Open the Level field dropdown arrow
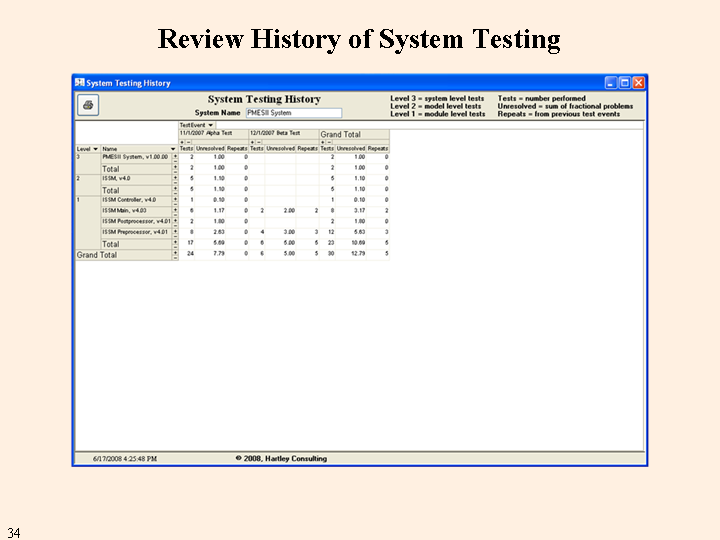Image resolution: width=720 pixels, height=540 pixels. point(96,149)
